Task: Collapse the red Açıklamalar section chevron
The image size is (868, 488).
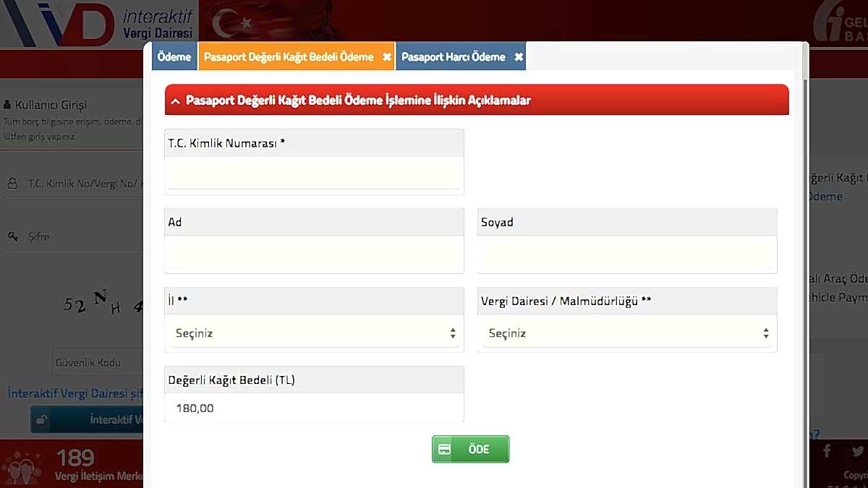Action: (175, 101)
